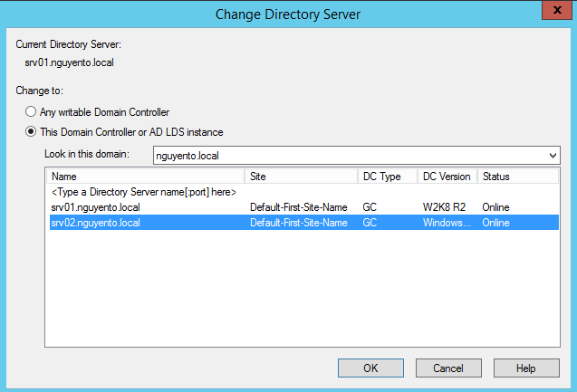Click Online status of srv02 row
The image size is (577, 392).
[495, 223]
